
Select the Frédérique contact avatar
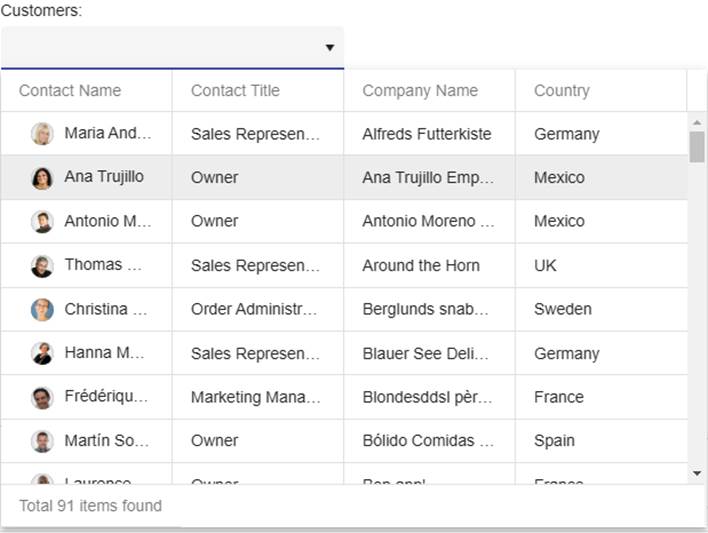click(42, 398)
